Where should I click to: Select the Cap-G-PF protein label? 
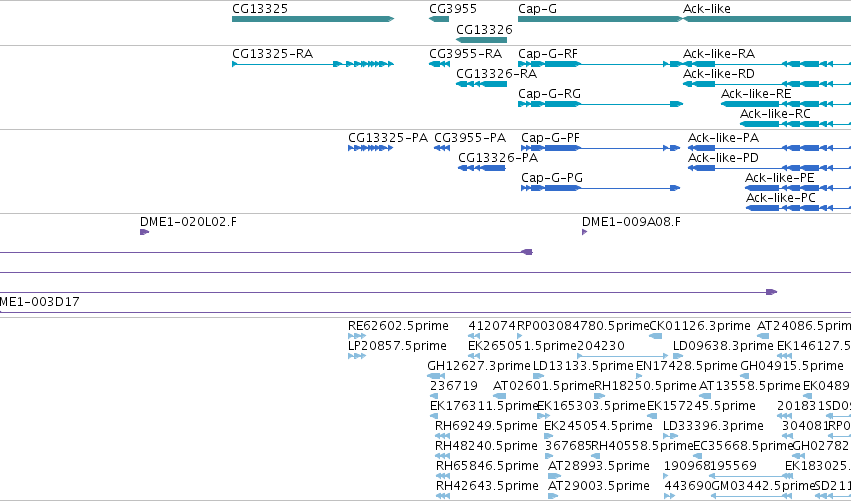click(550, 138)
